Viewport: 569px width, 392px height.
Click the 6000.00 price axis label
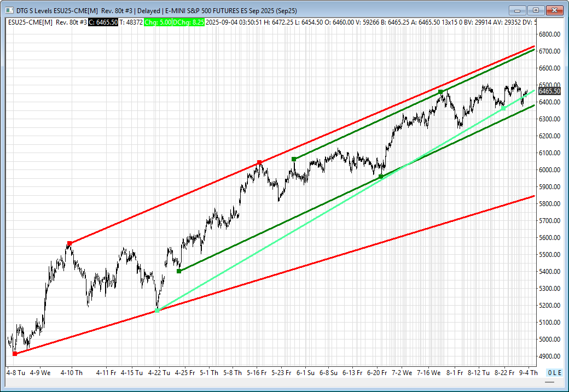click(x=549, y=169)
